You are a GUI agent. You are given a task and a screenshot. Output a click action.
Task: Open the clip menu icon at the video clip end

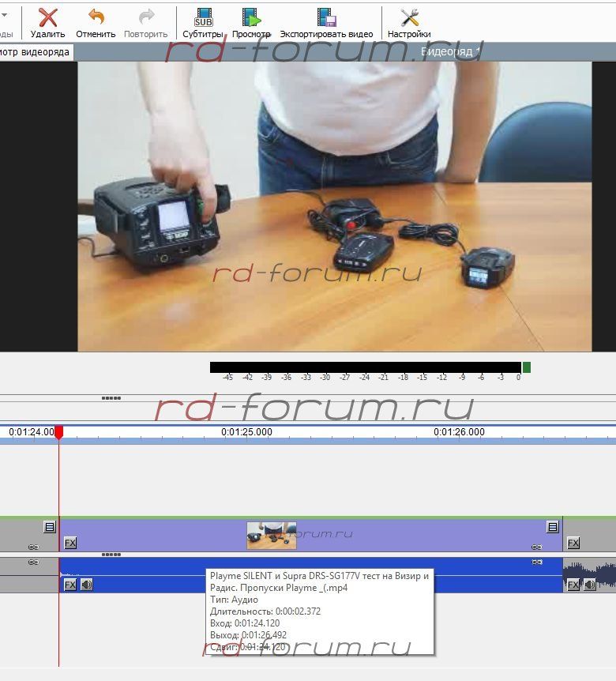tap(553, 527)
